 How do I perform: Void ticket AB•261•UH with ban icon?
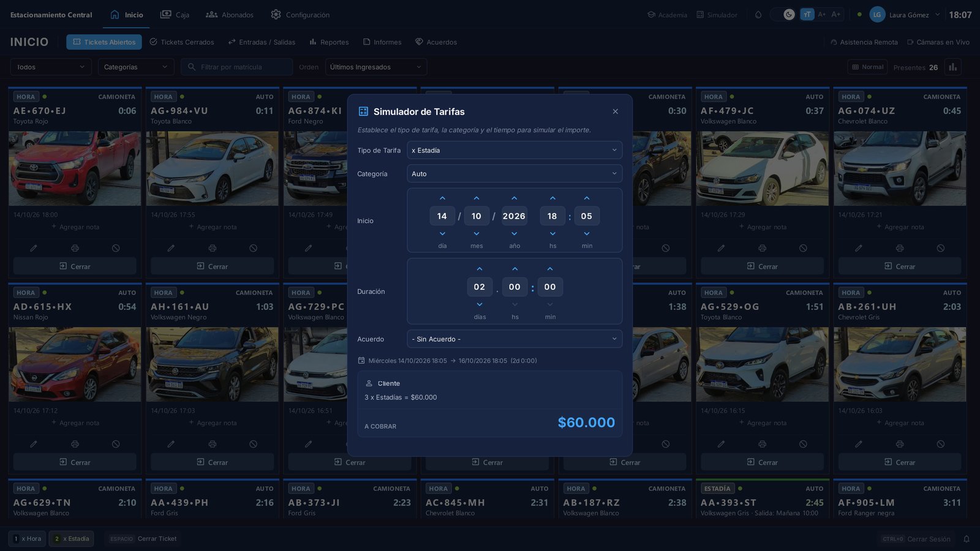941,444
